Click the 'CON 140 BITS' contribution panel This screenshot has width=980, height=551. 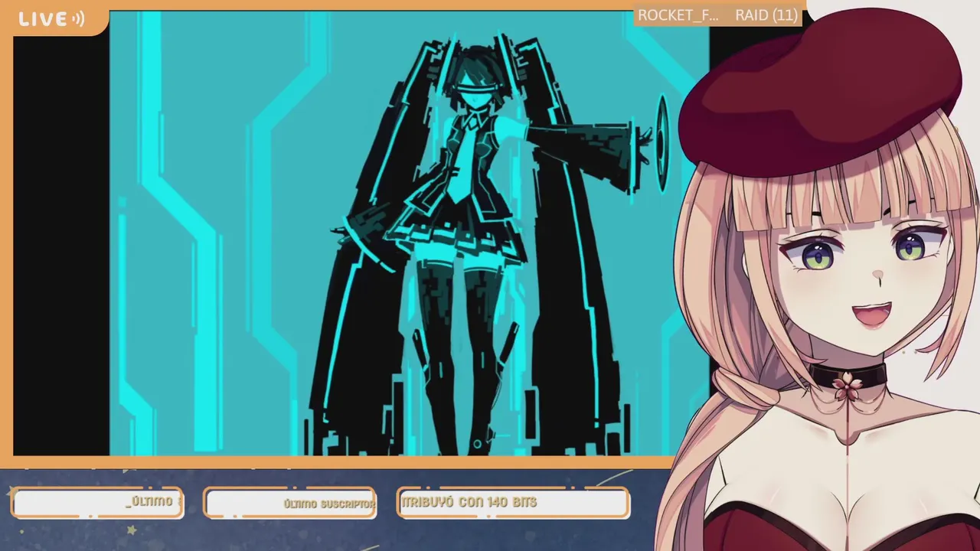(513, 503)
